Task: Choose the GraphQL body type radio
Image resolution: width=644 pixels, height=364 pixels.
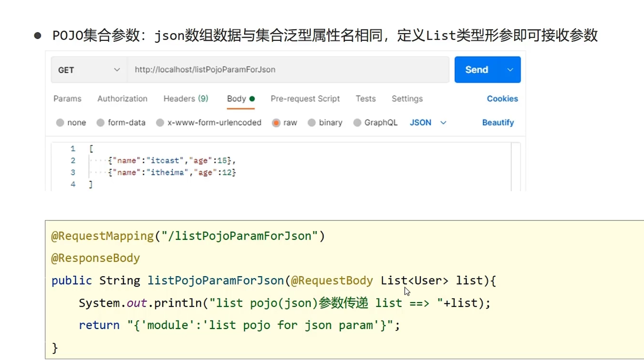Action: click(357, 123)
